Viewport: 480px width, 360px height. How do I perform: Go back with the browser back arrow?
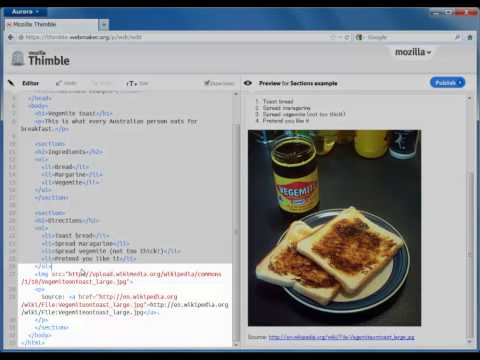(10, 37)
